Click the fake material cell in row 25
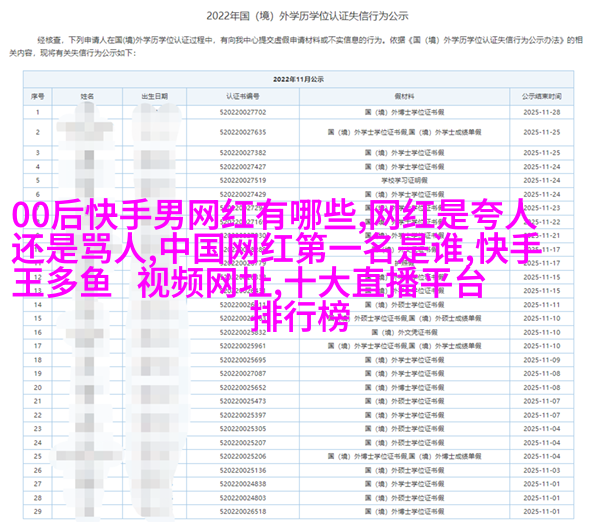Screen dimensions: 600x522 pyautogui.click(x=404, y=456)
